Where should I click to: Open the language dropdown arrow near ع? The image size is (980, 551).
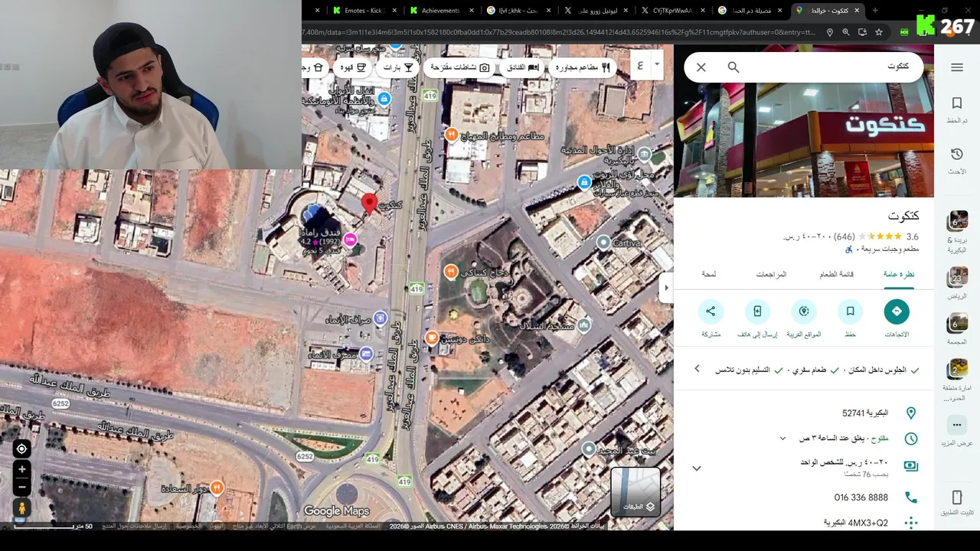657,65
